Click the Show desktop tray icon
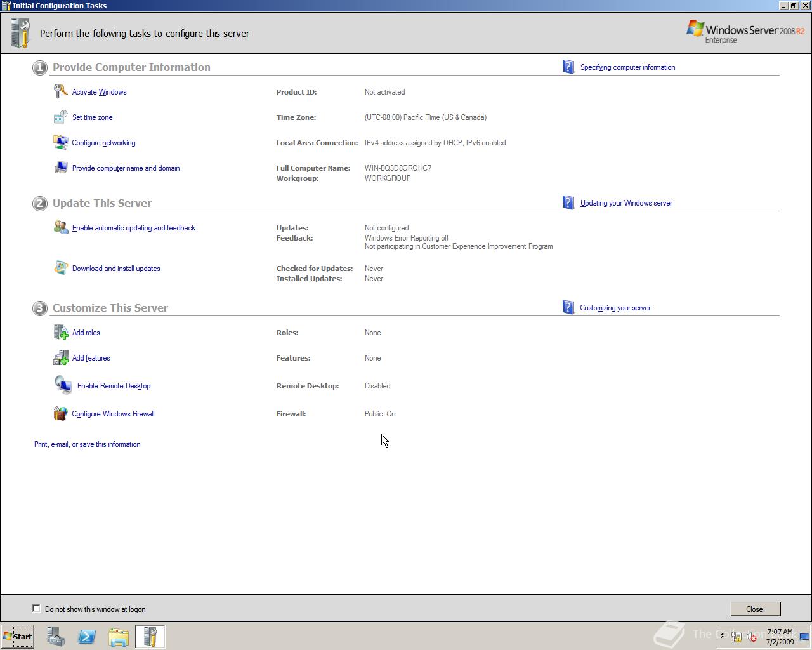Viewport: 812px width, 650px height. click(804, 637)
